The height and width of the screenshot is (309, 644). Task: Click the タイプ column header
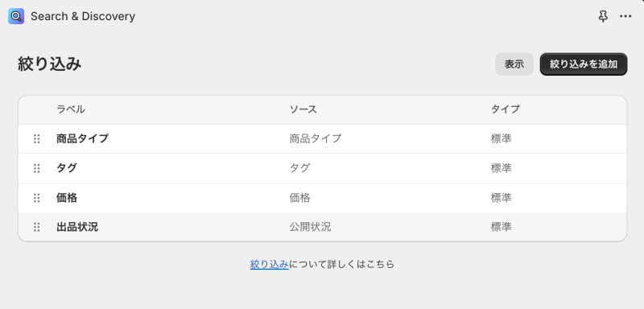tap(506, 109)
